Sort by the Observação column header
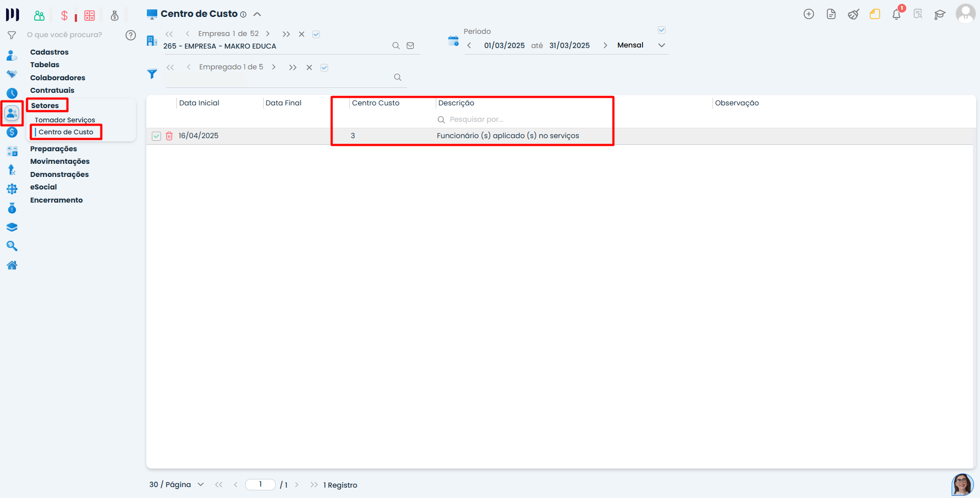The height and width of the screenshot is (498, 980). point(737,103)
